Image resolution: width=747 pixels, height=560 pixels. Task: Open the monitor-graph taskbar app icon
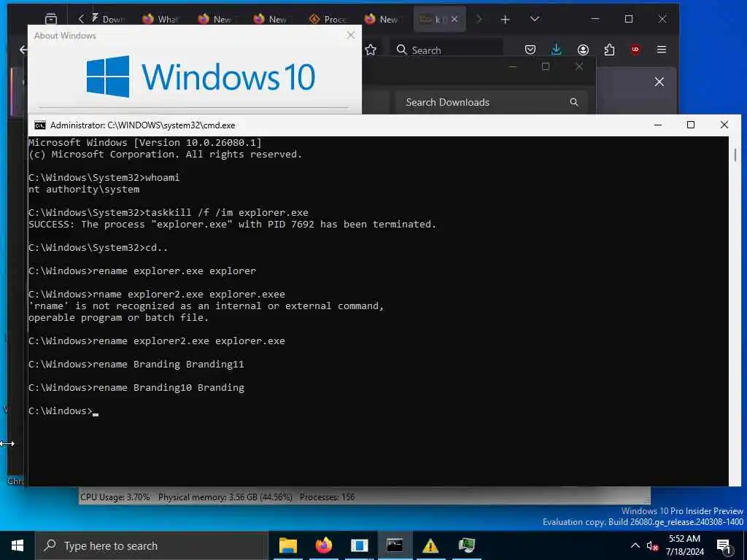tap(466, 545)
